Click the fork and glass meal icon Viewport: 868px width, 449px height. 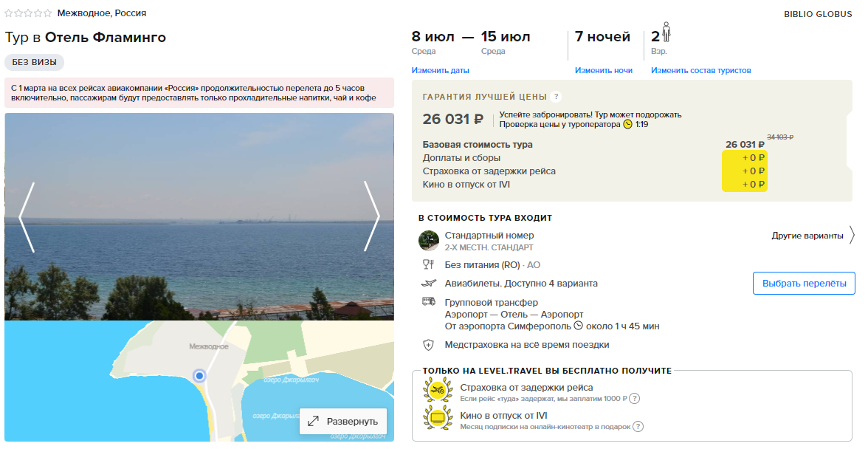pos(428,264)
